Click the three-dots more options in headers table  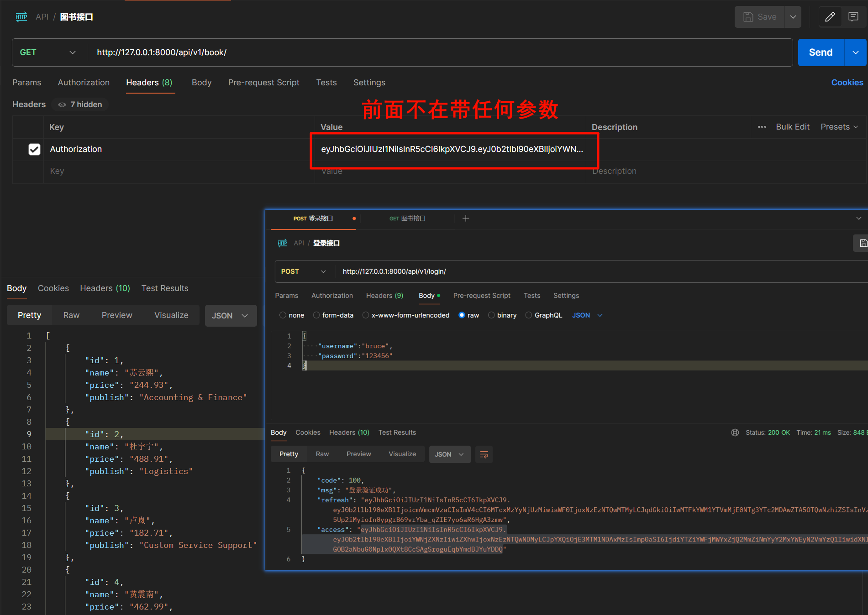click(762, 127)
